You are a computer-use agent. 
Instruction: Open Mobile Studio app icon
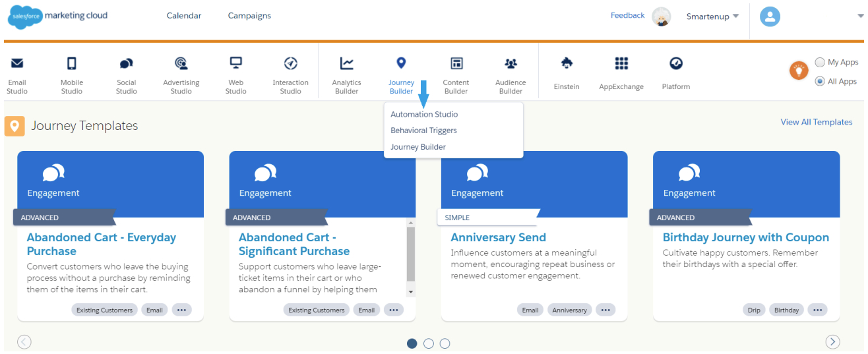72,63
